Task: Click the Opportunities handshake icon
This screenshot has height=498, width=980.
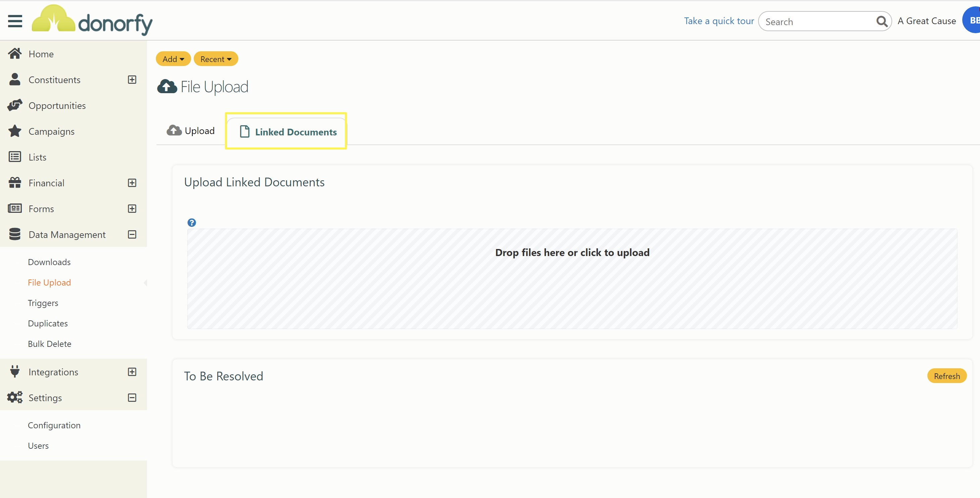Action: [x=14, y=105]
